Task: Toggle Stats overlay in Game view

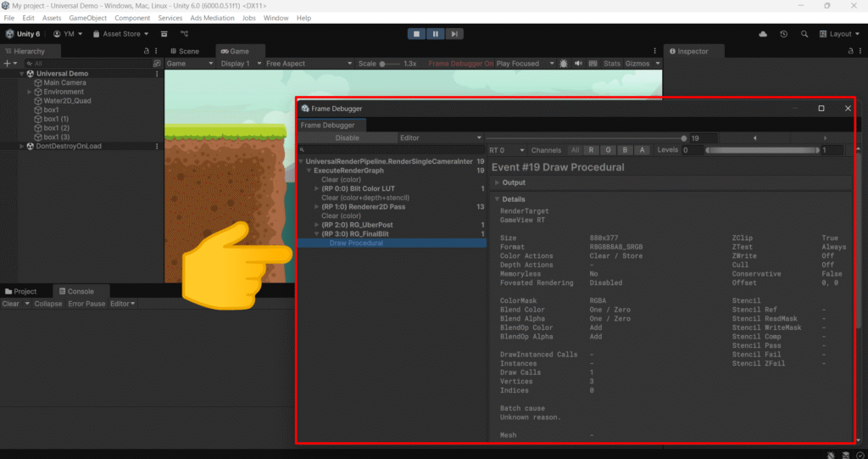Action: [611, 64]
